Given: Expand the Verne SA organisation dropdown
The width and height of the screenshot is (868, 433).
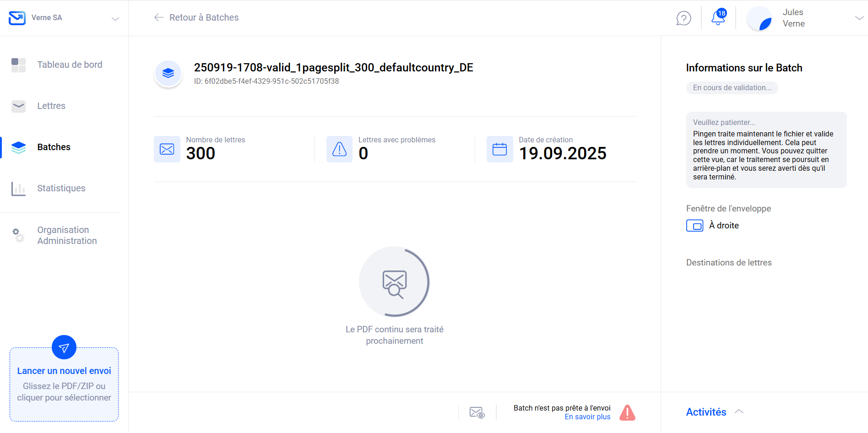Looking at the screenshot, I should tap(115, 19).
